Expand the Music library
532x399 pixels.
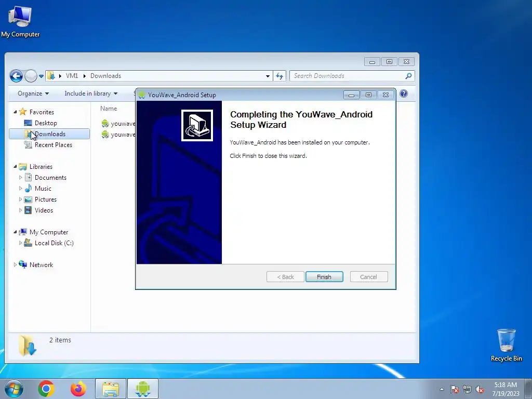coord(20,188)
